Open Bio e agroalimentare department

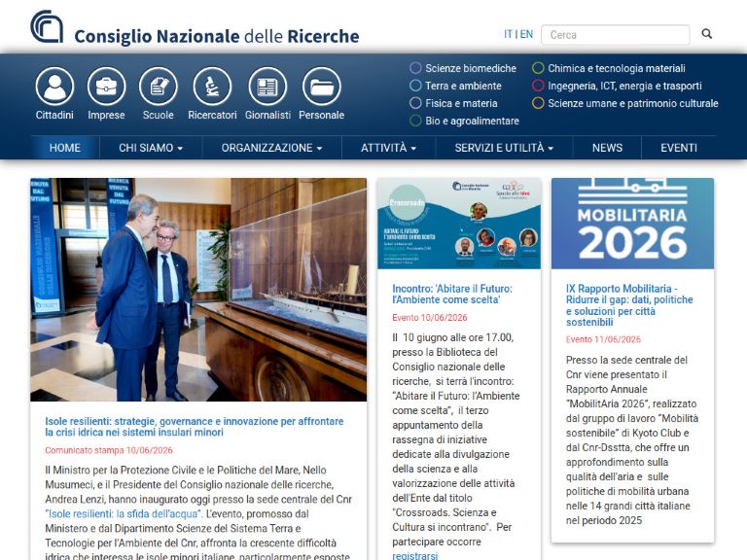coord(472,121)
